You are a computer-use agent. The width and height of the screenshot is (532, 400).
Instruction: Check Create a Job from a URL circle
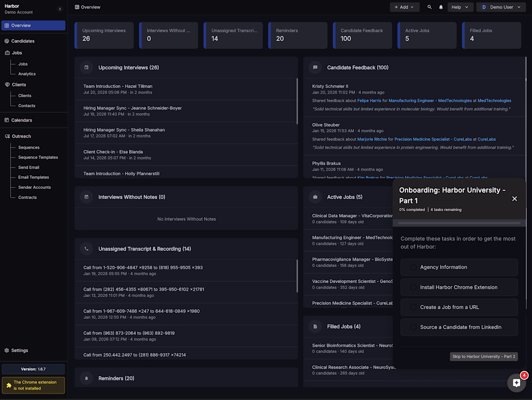(413, 307)
